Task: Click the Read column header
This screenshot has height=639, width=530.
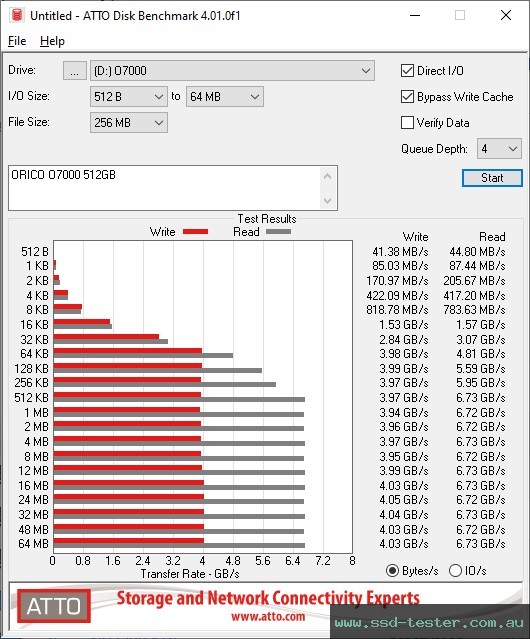Action: (x=492, y=237)
